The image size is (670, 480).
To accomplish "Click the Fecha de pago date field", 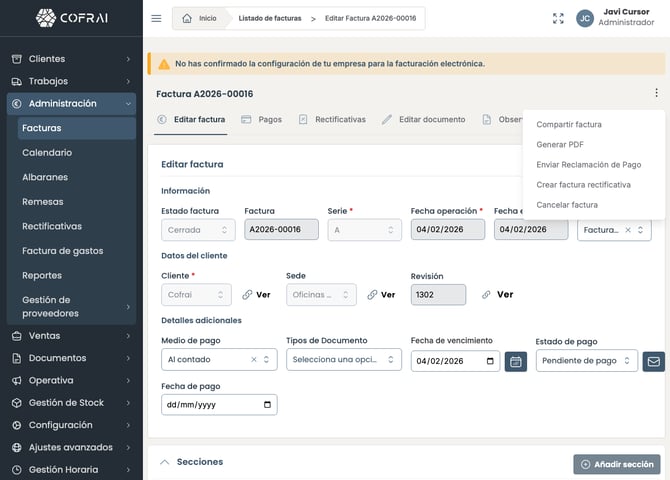I will 218,405.
